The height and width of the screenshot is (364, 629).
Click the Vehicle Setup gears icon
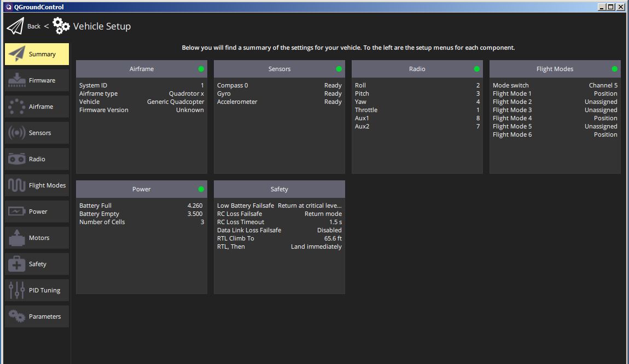tap(61, 26)
